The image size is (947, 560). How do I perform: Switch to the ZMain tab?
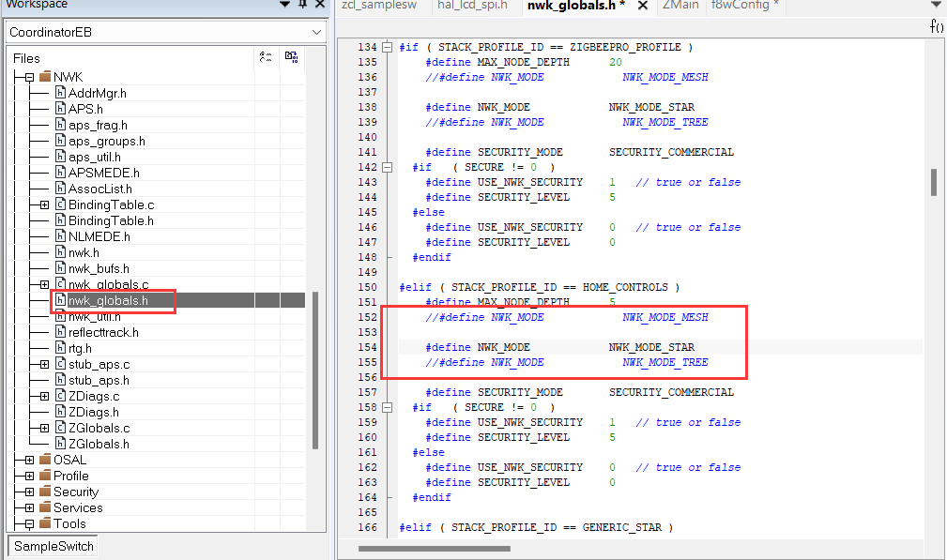click(x=680, y=6)
